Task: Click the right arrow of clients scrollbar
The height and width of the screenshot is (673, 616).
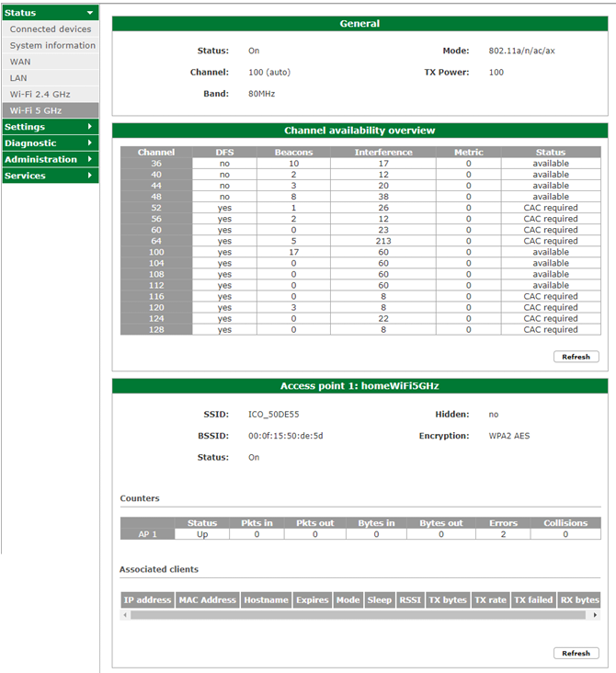Action: click(595, 615)
